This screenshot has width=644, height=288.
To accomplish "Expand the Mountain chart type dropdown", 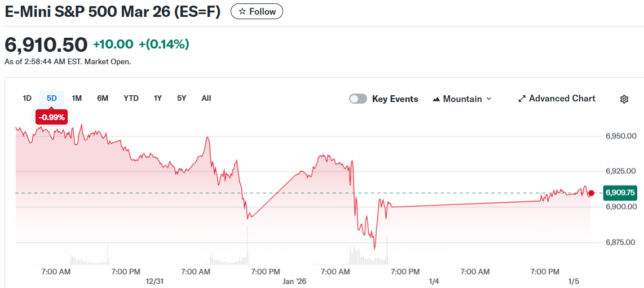I will (462, 99).
